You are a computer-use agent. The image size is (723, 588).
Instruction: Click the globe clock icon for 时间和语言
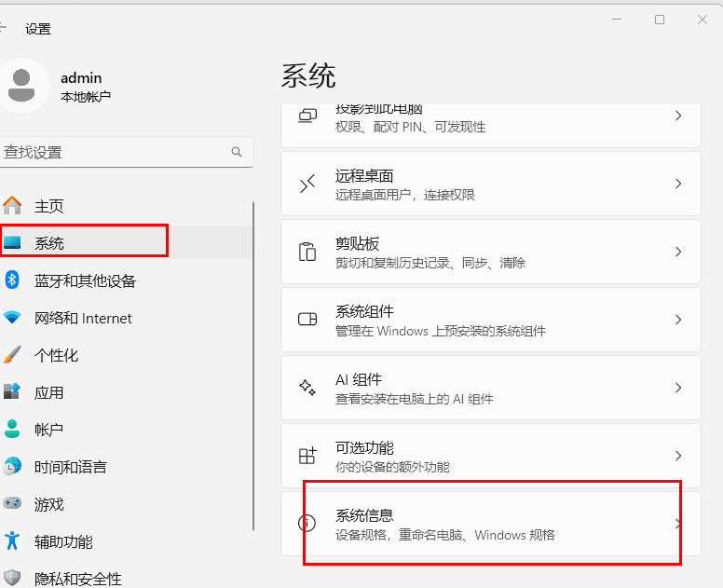tap(12, 466)
